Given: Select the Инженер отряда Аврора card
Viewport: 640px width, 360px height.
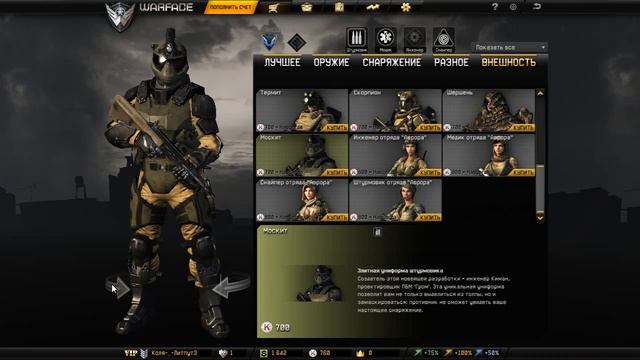Looking at the screenshot, I should click(396, 155).
